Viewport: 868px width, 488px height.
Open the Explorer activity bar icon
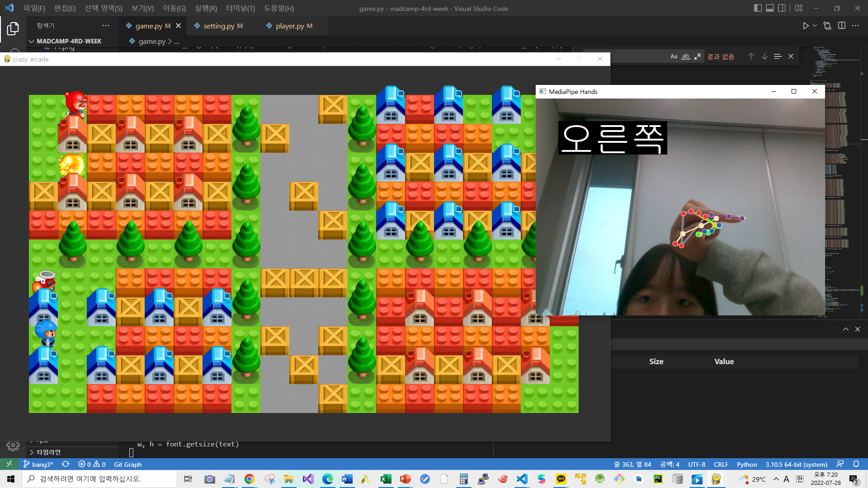13,28
